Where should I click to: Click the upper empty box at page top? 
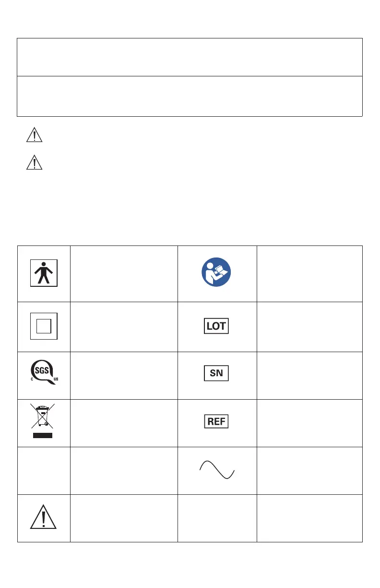tap(190, 57)
